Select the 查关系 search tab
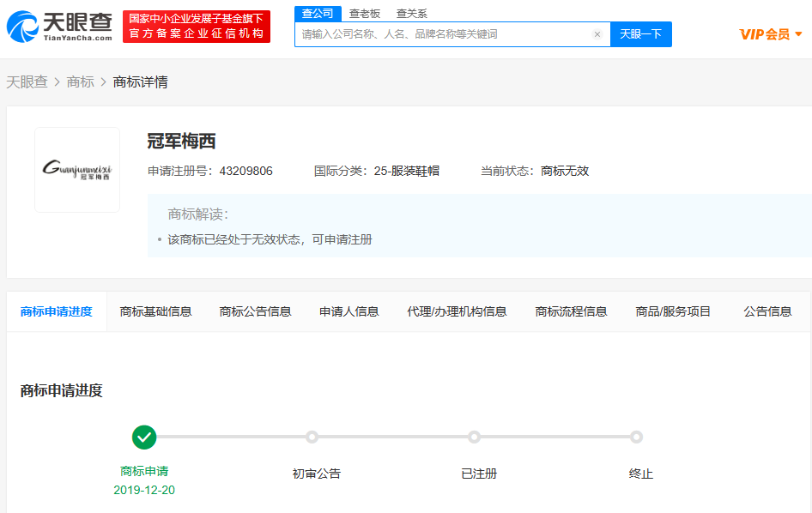This screenshot has height=513, width=812. pos(412,14)
